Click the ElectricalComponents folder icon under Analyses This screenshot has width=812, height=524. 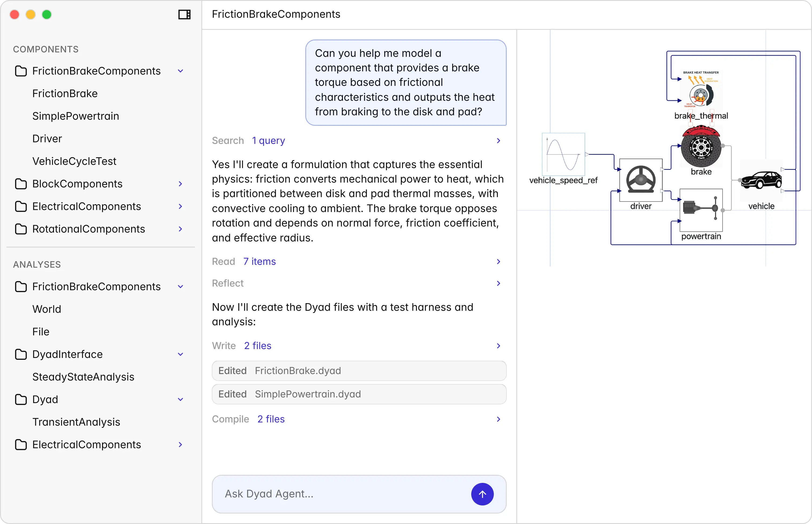pos(21,445)
